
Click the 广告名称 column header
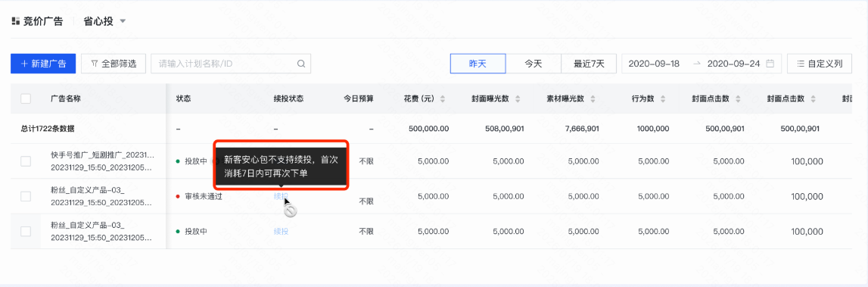[65, 98]
